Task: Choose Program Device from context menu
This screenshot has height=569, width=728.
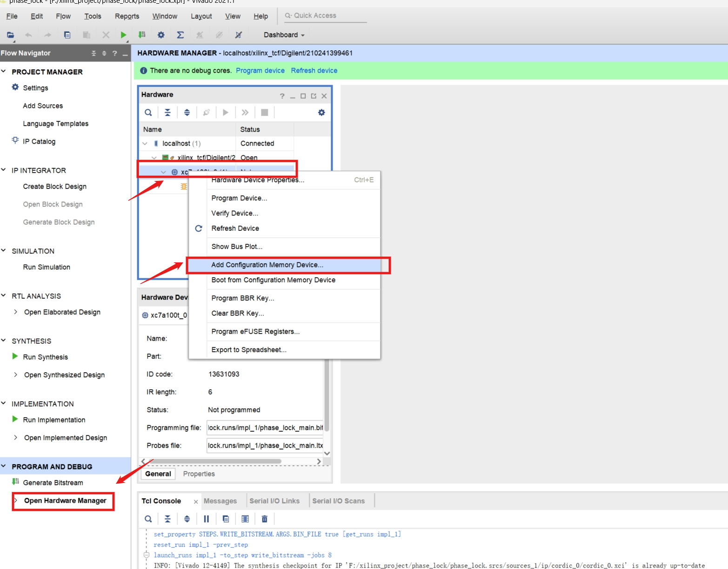Action: 284,198
